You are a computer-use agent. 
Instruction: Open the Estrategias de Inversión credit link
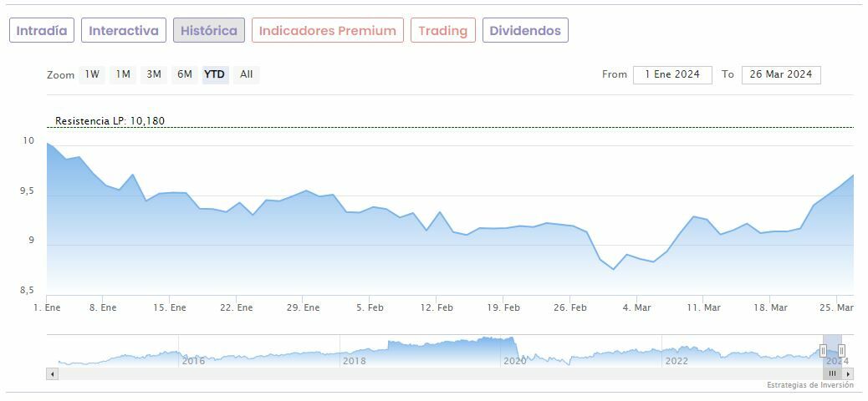tap(810, 385)
